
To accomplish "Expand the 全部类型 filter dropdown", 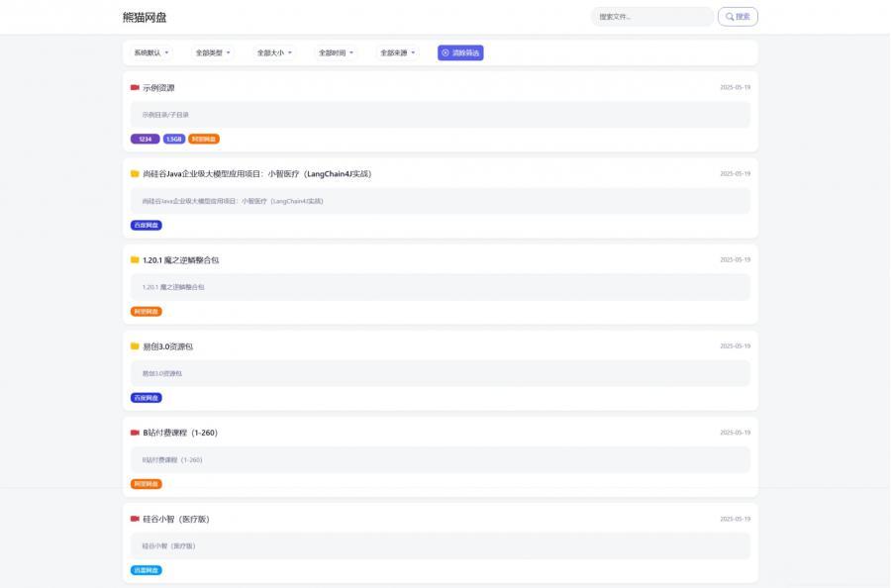I will (213, 52).
